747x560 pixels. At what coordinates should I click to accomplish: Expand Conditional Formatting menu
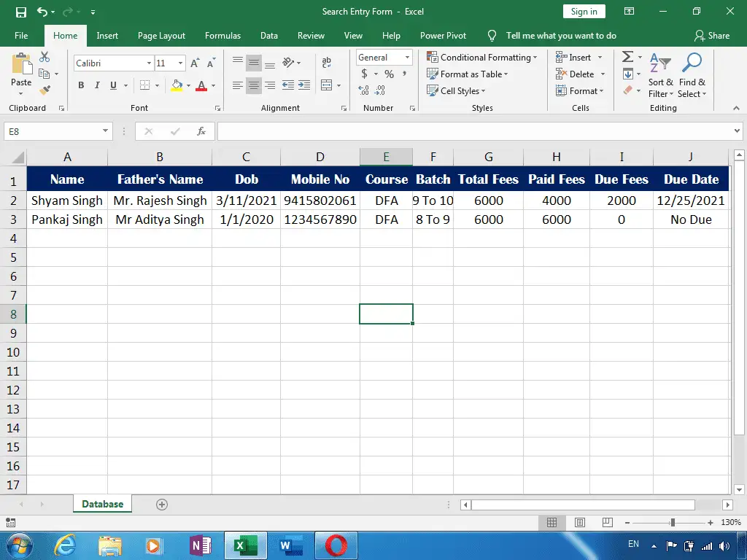(482, 57)
